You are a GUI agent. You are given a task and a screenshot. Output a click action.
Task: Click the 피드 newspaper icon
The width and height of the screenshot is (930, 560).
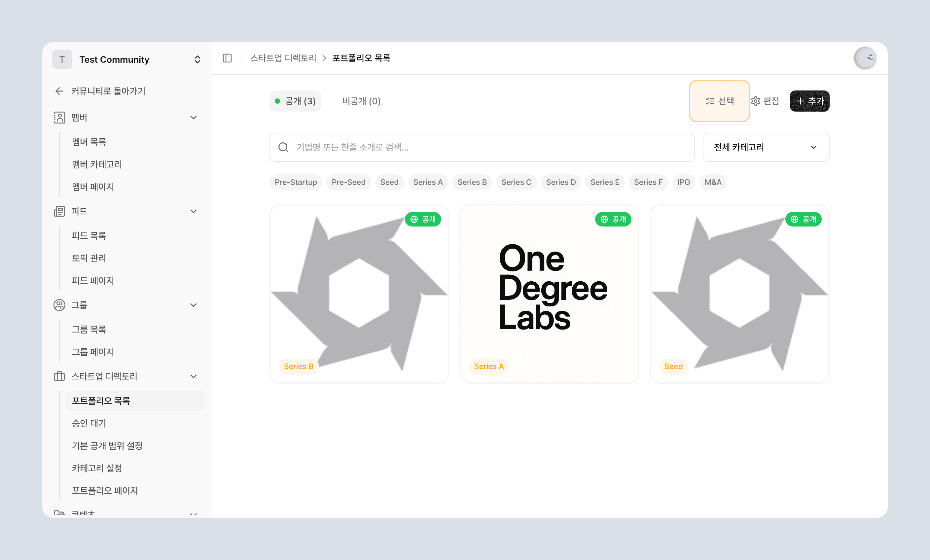tap(59, 211)
